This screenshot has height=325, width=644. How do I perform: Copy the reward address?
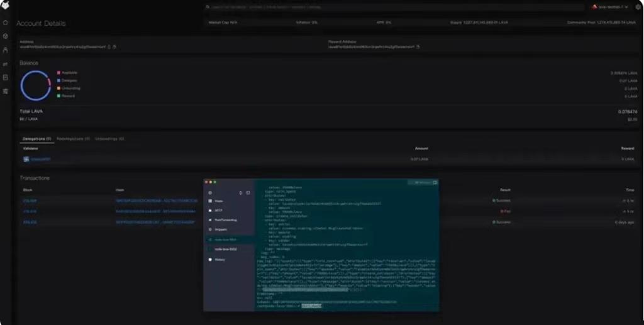tap(418, 47)
